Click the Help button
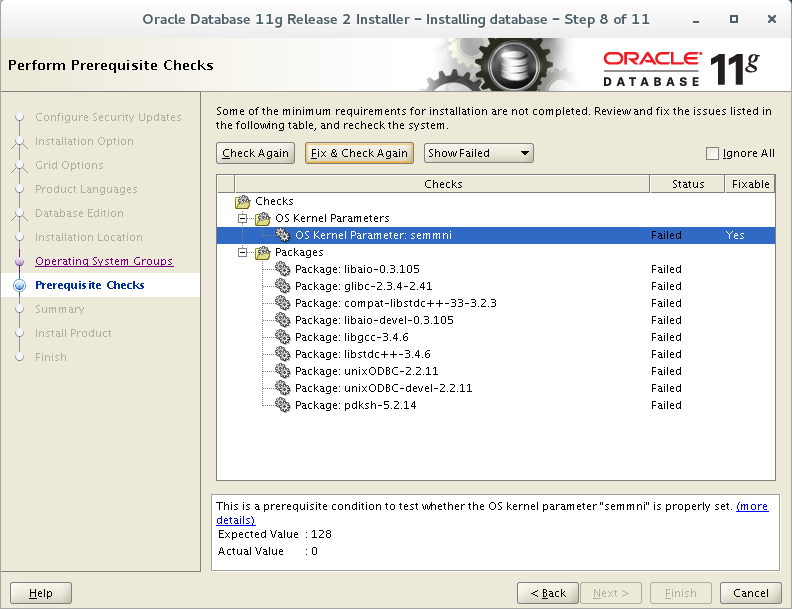This screenshot has width=792, height=609. click(41, 593)
